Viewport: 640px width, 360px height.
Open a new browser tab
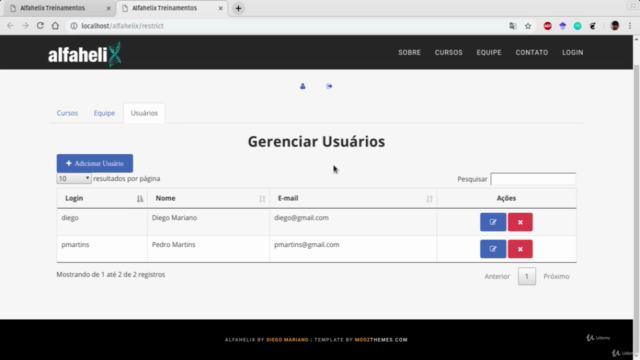[238, 8]
